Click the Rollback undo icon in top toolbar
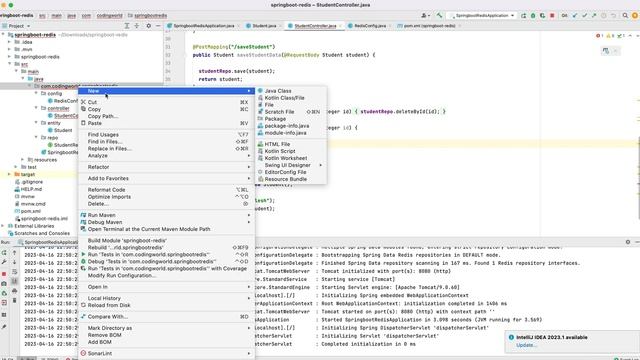Viewport: 640px width, 360px height. coord(613,16)
